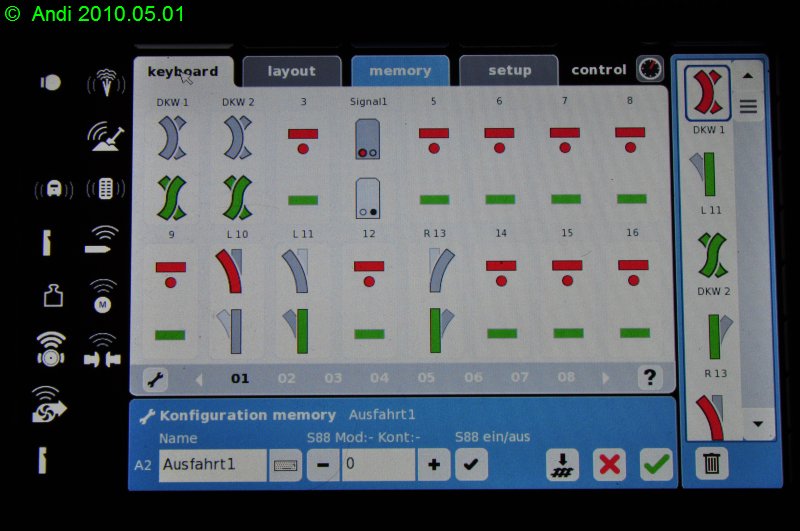
Task: Go to next keyboard page with right arrow
Action: (x=606, y=379)
